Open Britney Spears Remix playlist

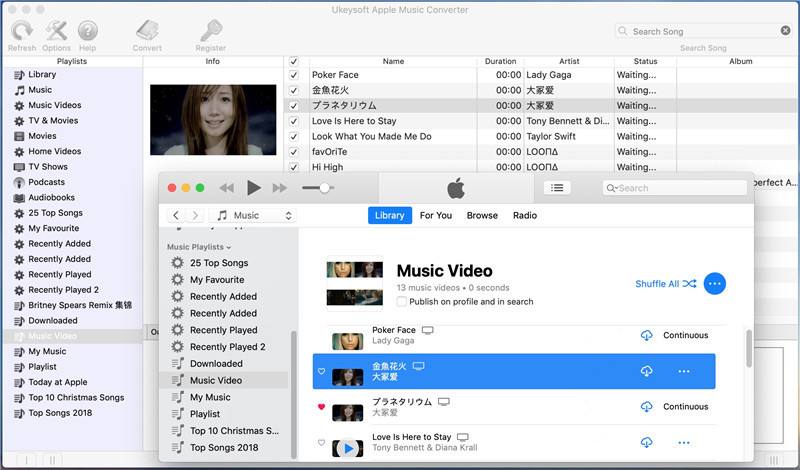pyautogui.click(x=80, y=305)
